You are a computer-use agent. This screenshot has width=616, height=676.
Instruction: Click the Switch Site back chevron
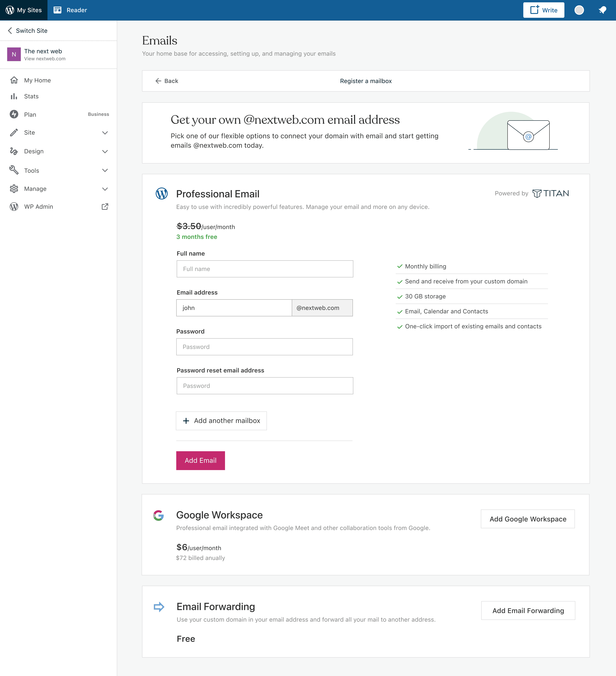[10, 31]
